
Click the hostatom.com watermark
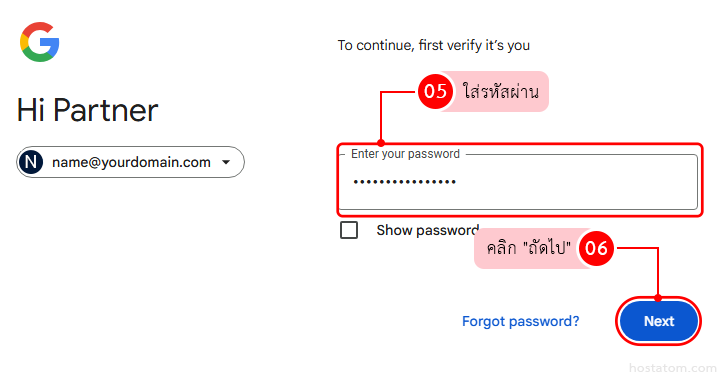672,368
